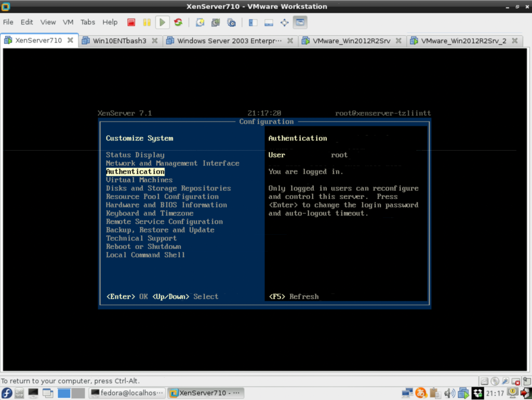Click the Restart guest toolbar icon
Image resolution: width=532 pixels, height=400 pixels.
pyautogui.click(x=178, y=22)
